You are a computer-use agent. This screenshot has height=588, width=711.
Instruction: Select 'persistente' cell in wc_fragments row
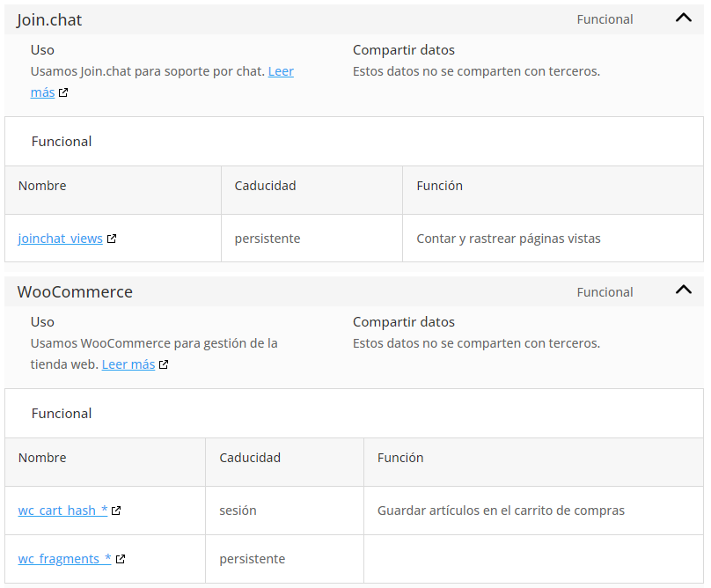pos(284,559)
